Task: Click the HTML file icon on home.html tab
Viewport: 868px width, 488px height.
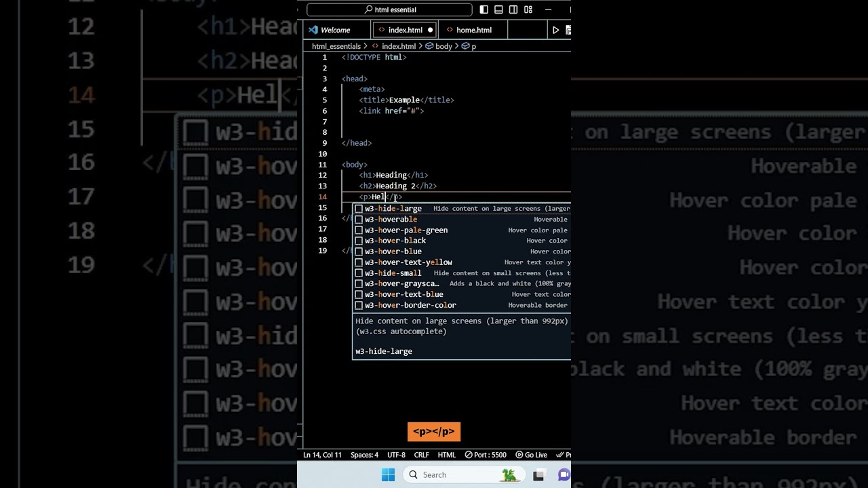Action: 450,30
